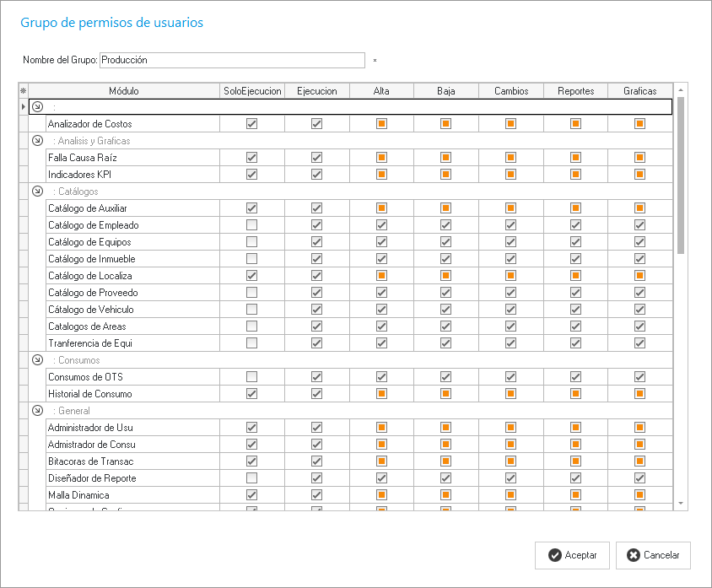Screen dimensions: 712x588
Task: Collapse the Consumos group arrow
Action: point(37,360)
